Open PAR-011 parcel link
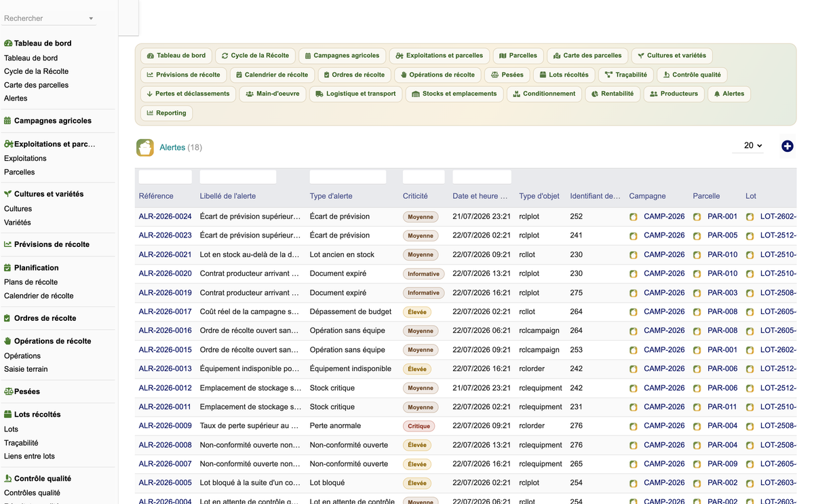814x504 pixels. [722, 407]
